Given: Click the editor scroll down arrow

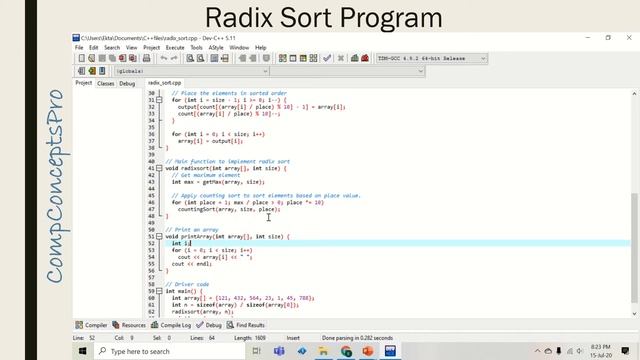Looking at the screenshot, I should click(x=634, y=313).
